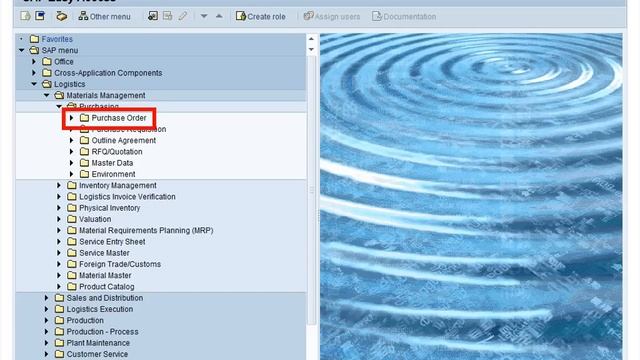
Task: Click the tree scrollbar down arrow
Action: [x=311, y=49]
